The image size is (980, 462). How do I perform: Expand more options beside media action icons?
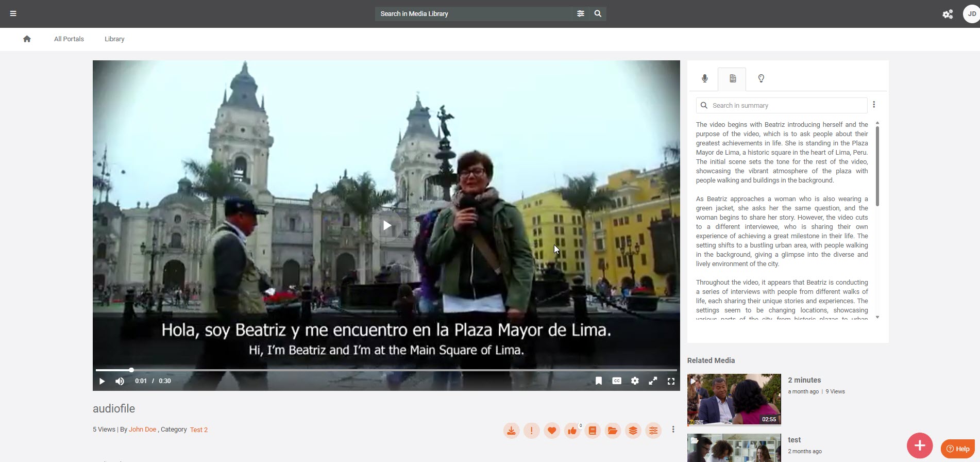[673, 430]
